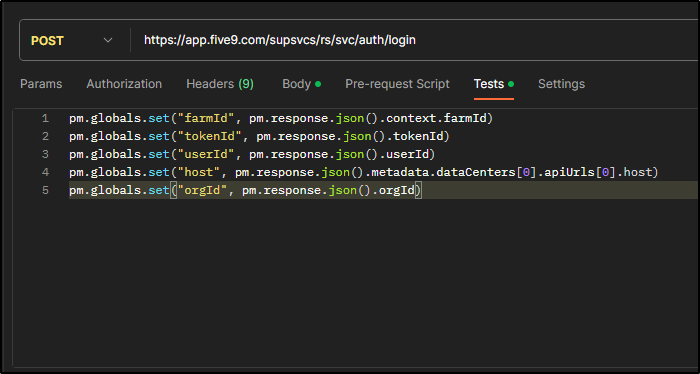700x374 pixels.
Task: Click the "tokenId" string in line 2
Action: tap(209, 137)
